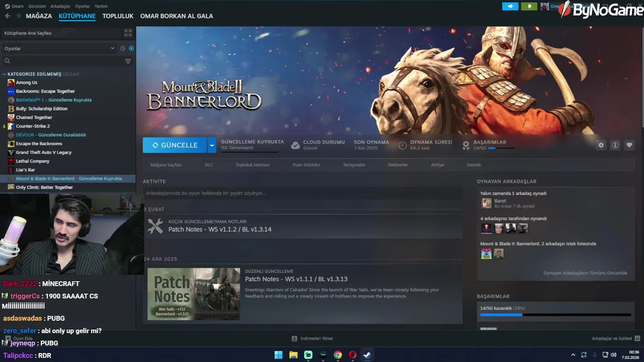Click into the library search field
Image resolution: width=644 pixels, height=362 pixels.
coord(63,61)
